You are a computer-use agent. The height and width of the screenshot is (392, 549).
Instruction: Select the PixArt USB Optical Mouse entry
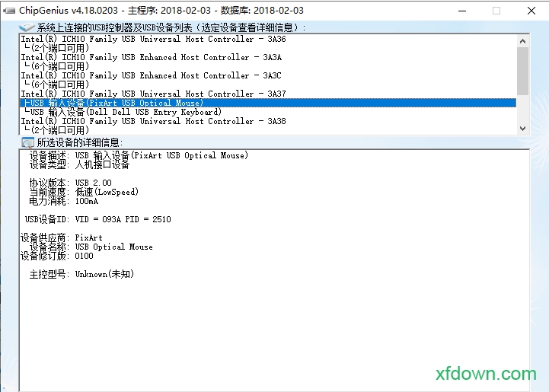(x=114, y=103)
